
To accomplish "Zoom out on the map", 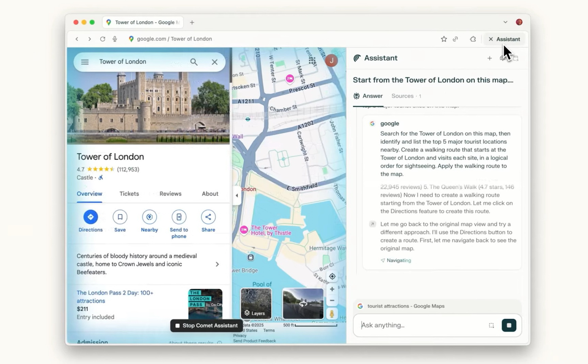I will (x=332, y=300).
